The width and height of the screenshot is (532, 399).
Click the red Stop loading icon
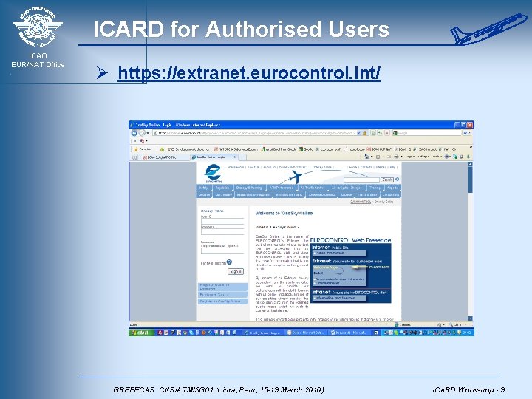387,133
